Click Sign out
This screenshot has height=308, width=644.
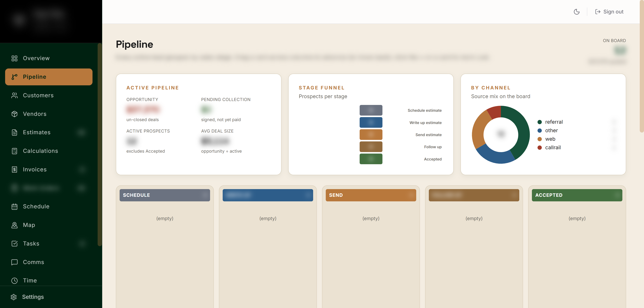tap(609, 12)
